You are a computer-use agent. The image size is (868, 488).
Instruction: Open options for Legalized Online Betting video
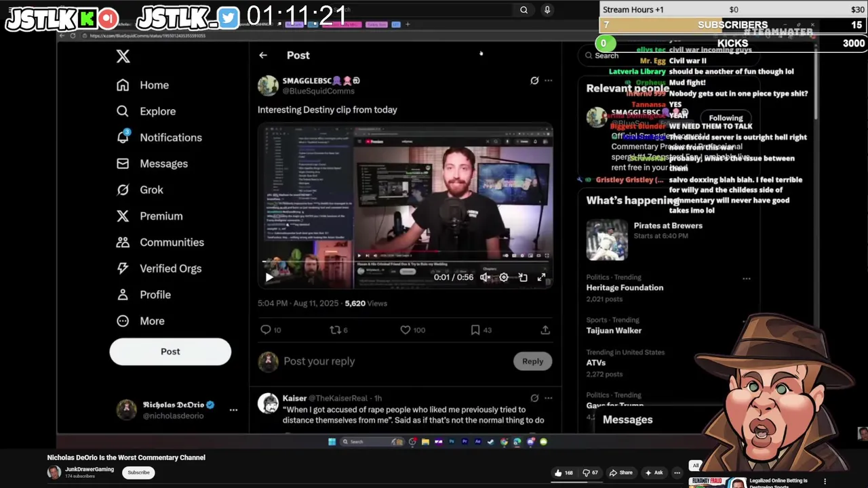pyautogui.click(x=825, y=481)
